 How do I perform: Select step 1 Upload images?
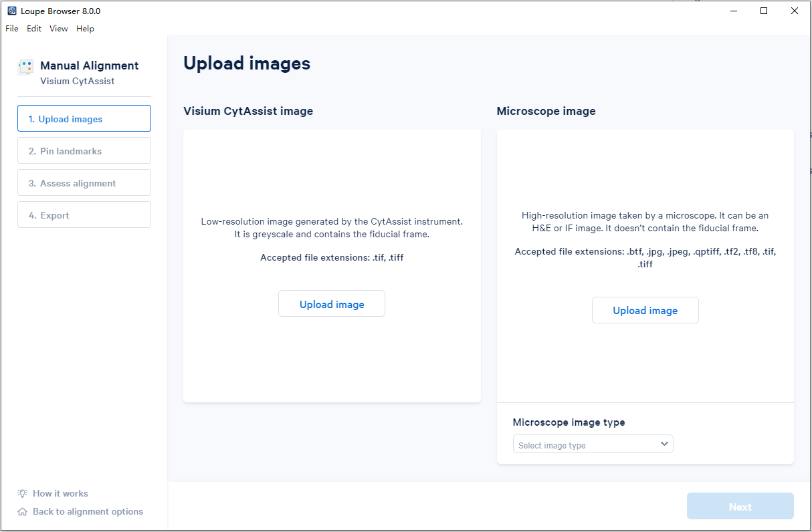[84, 118]
